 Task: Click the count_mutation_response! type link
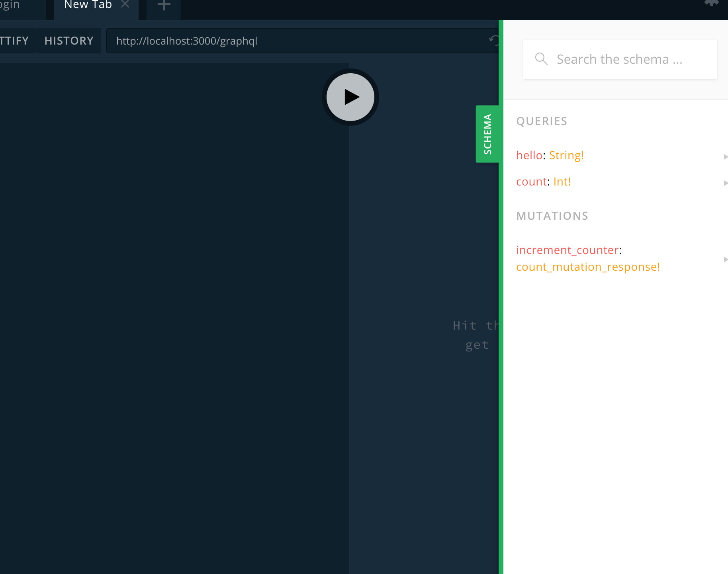click(588, 267)
